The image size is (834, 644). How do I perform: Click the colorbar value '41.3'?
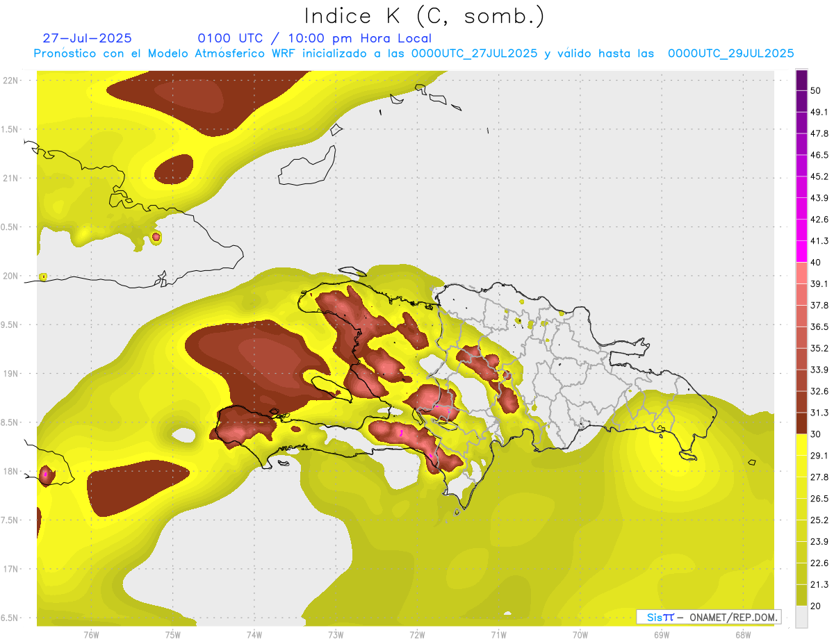819,241
